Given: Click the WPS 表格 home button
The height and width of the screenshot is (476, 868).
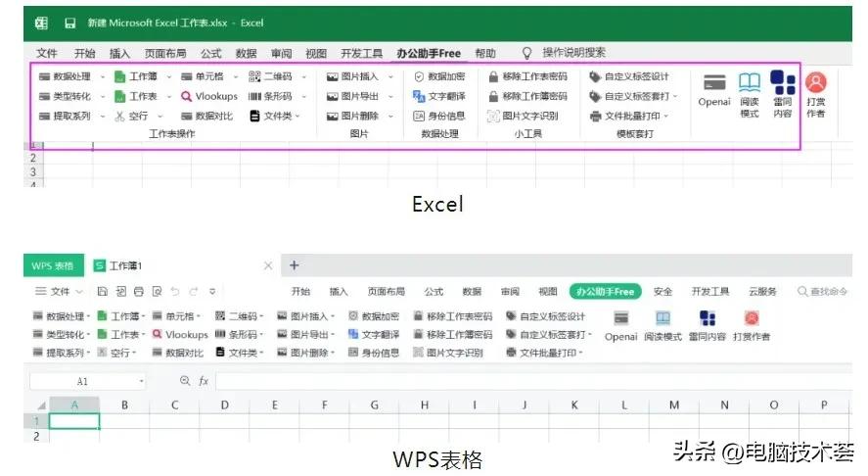Looking at the screenshot, I should [x=53, y=265].
